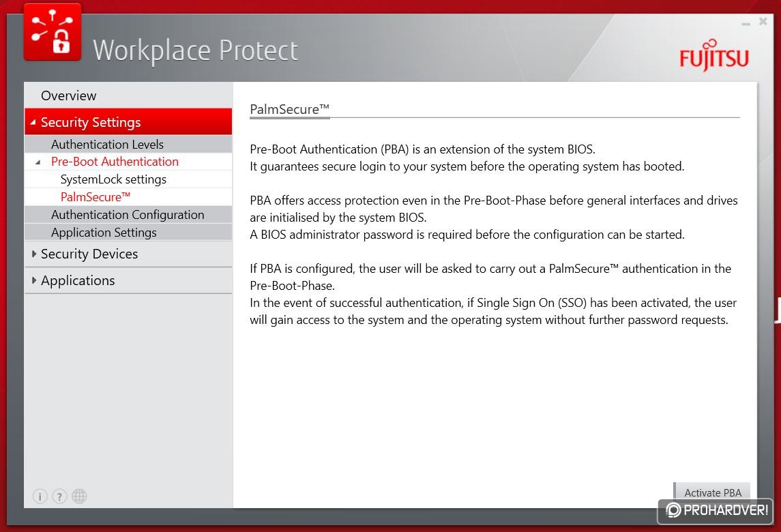This screenshot has width=781, height=532.
Task: Collapse the Security Settings section arrow
Action: pos(33,122)
